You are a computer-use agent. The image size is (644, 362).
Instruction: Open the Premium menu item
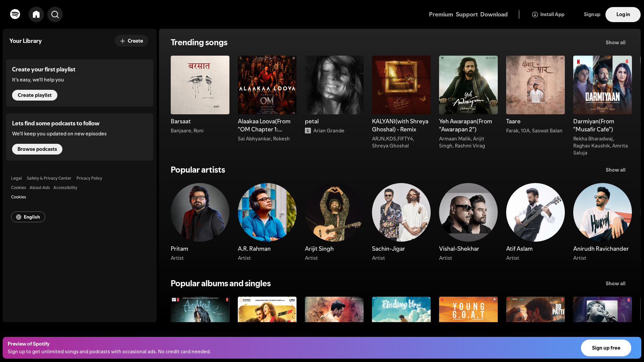[x=441, y=14]
